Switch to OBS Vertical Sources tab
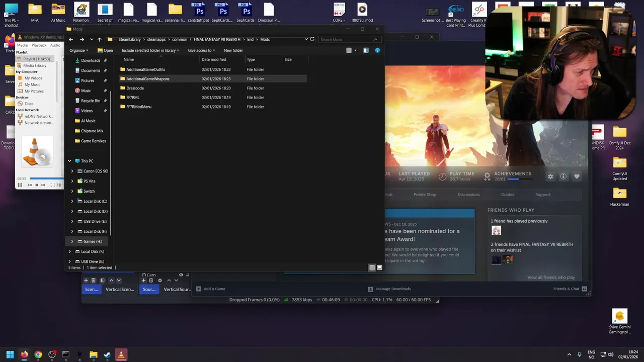Viewport: 644px width, 362px height. 177,289
